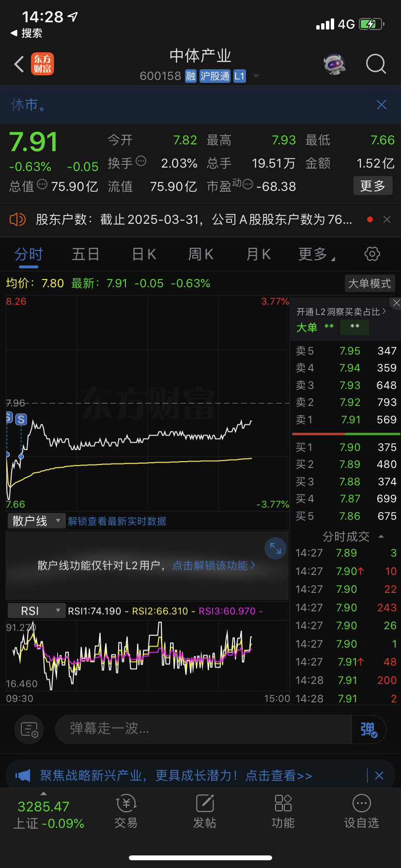
Task: Switch to 分时 chart tab
Action: point(29,254)
